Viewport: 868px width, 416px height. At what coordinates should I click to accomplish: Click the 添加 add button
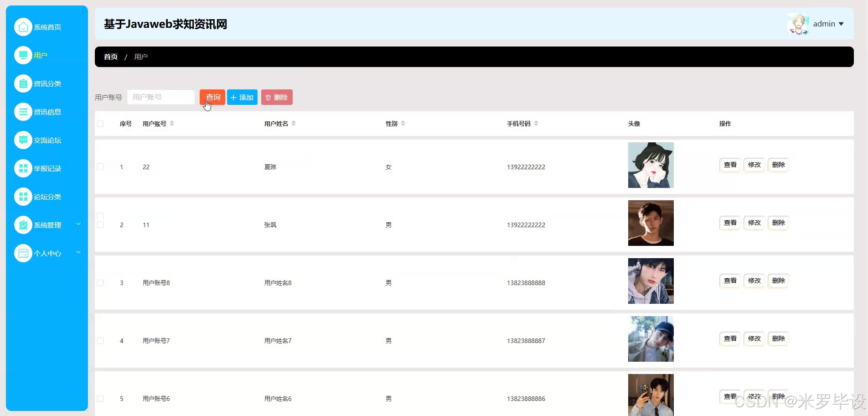[x=242, y=97]
